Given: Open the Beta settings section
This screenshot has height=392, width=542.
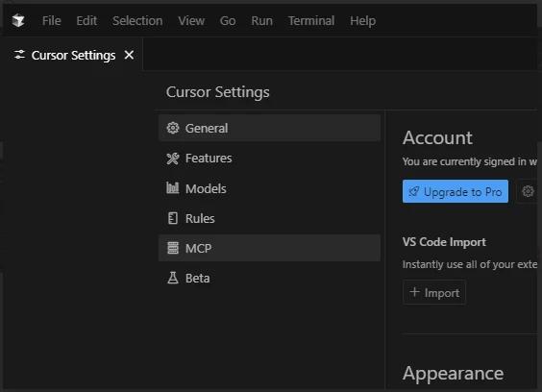Looking at the screenshot, I should click(269, 278).
